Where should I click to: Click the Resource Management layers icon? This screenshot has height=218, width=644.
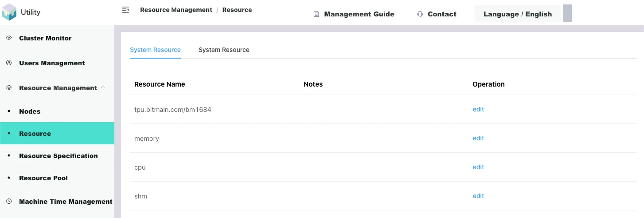pos(9,88)
